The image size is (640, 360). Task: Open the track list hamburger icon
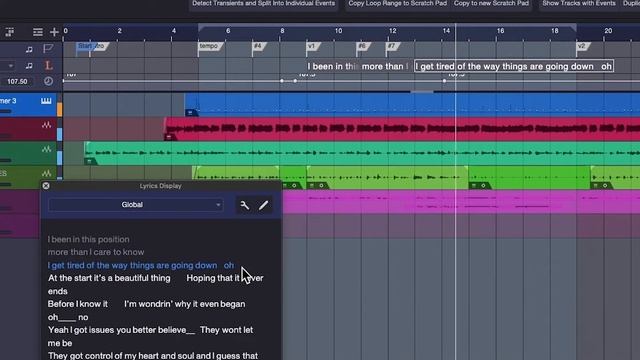point(38,32)
